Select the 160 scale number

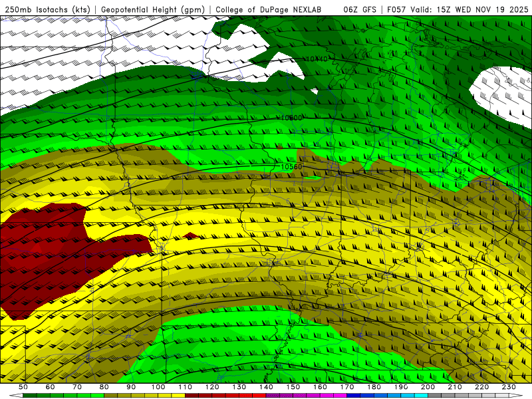[320, 387]
